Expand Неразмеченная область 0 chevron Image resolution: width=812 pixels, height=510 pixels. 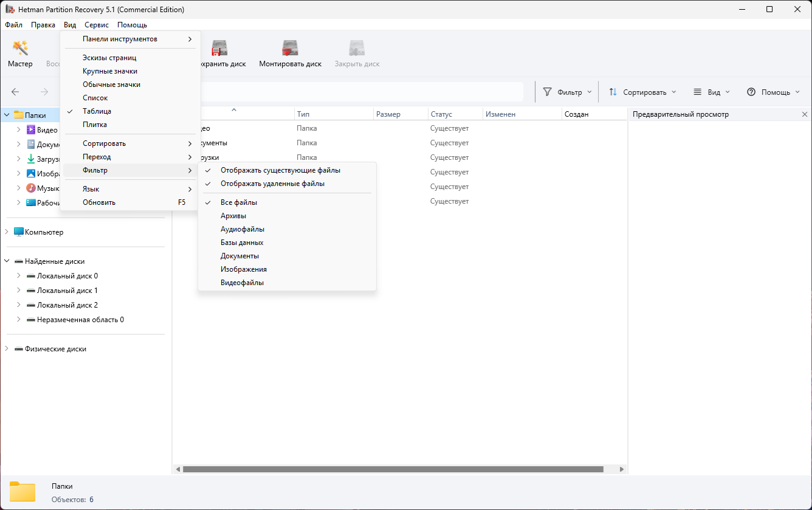coord(19,319)
